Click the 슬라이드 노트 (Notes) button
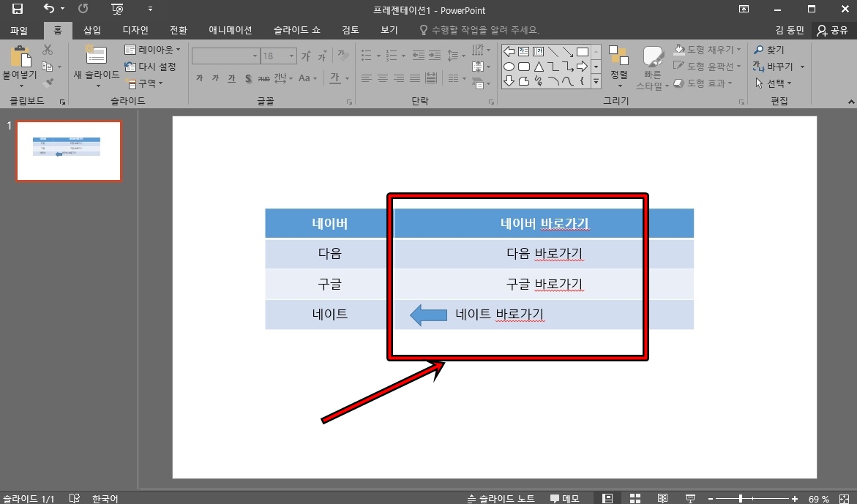 point(501,498)
